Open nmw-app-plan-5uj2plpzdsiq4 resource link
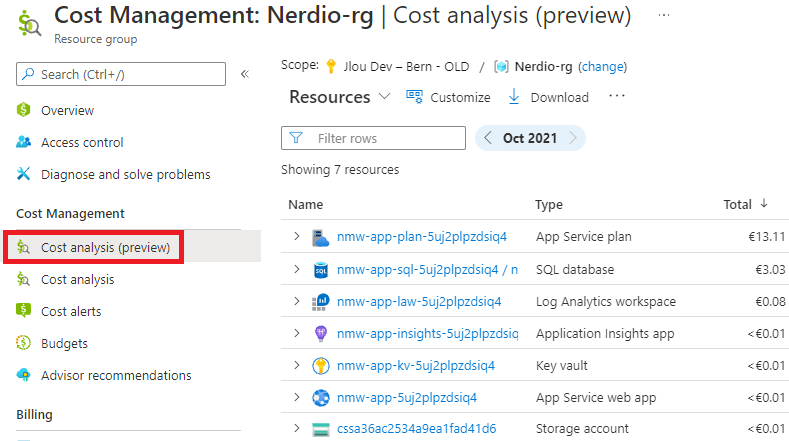The image size is (789, 441). 422,237
